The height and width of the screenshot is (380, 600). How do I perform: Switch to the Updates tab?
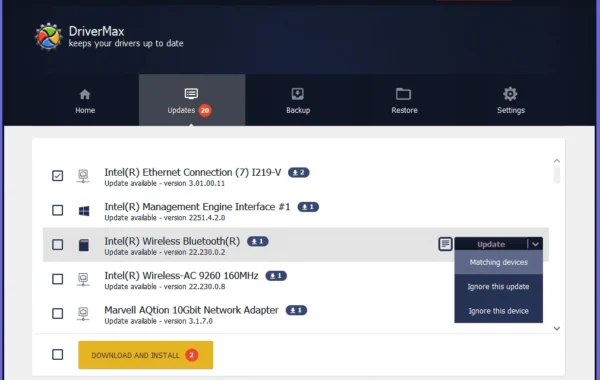192,100
